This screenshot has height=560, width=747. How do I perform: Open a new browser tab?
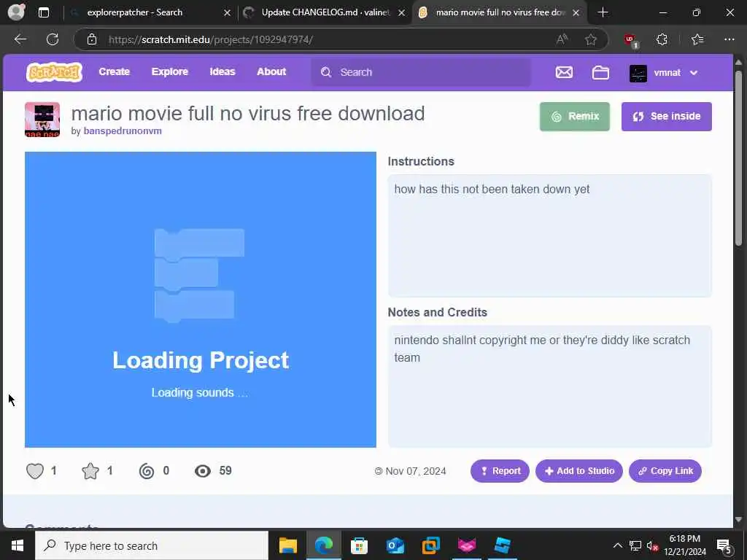pyautogui.click(x=603, y=12)
